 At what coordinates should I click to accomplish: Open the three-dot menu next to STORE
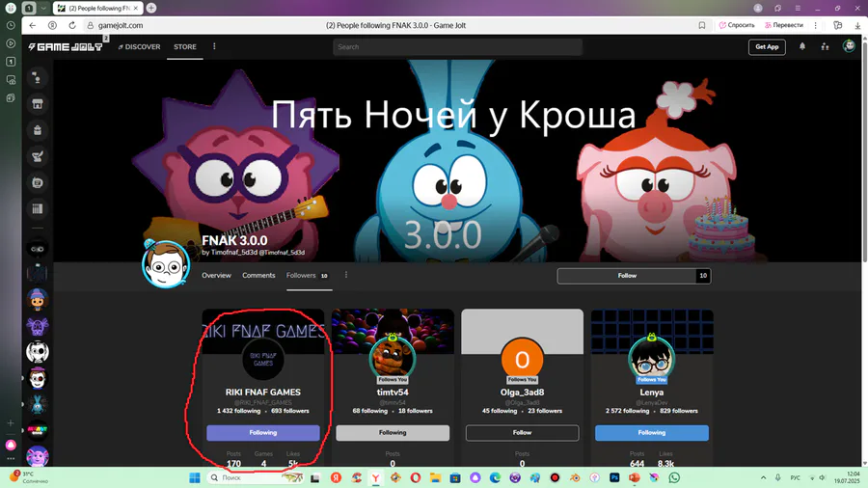pos(214,46)
